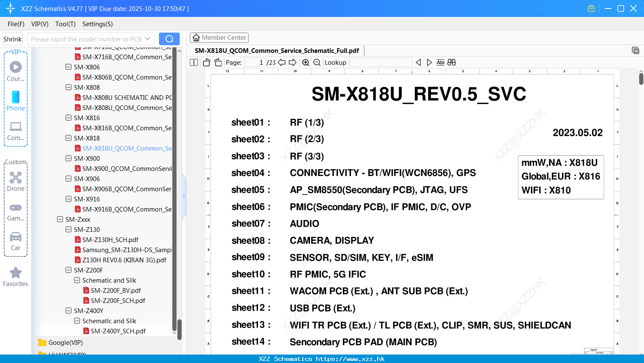Open SM-X916B_QCOM_Common_Se PDF

127,209
